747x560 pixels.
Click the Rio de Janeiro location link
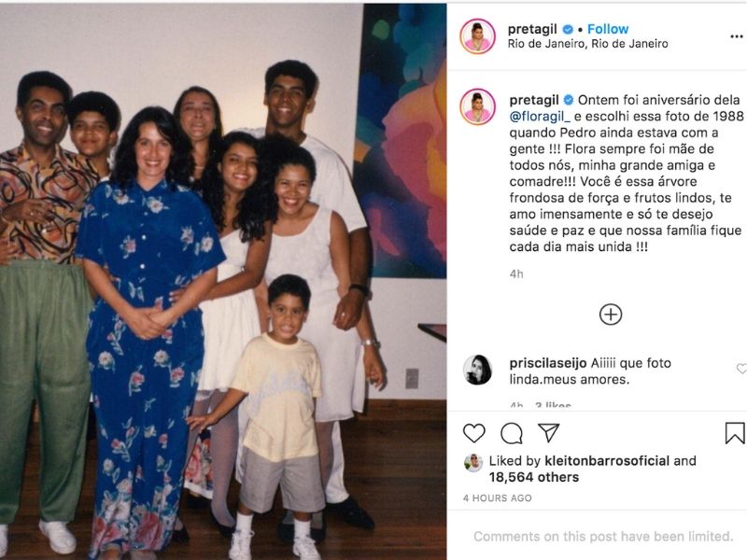[587, 44]
